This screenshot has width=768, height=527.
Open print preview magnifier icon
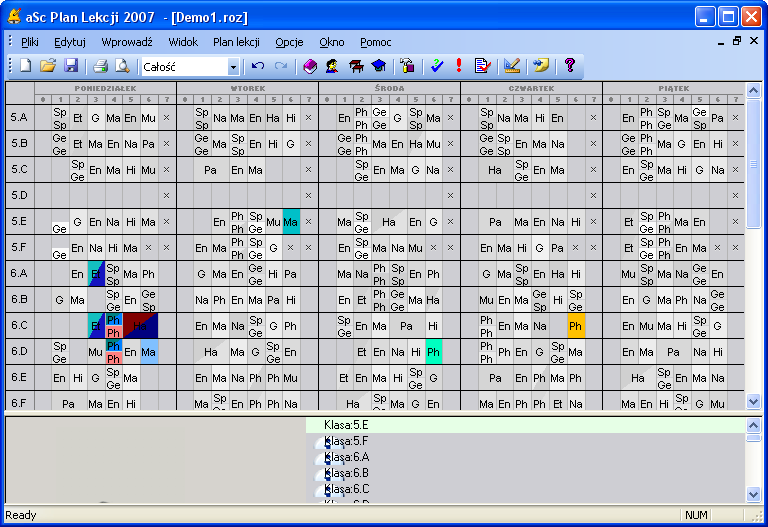(x=122, y=66)
